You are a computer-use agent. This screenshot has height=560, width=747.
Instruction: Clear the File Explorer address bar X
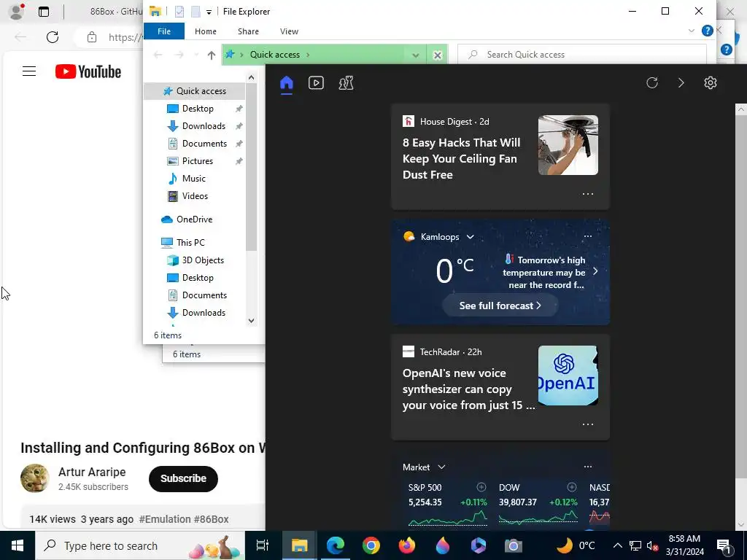point(438,55)
